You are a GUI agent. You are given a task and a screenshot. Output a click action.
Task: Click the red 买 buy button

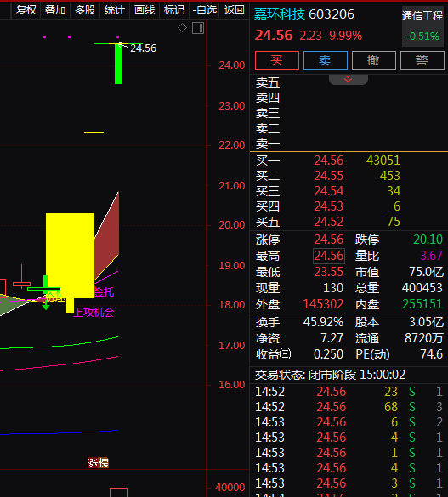277,60
